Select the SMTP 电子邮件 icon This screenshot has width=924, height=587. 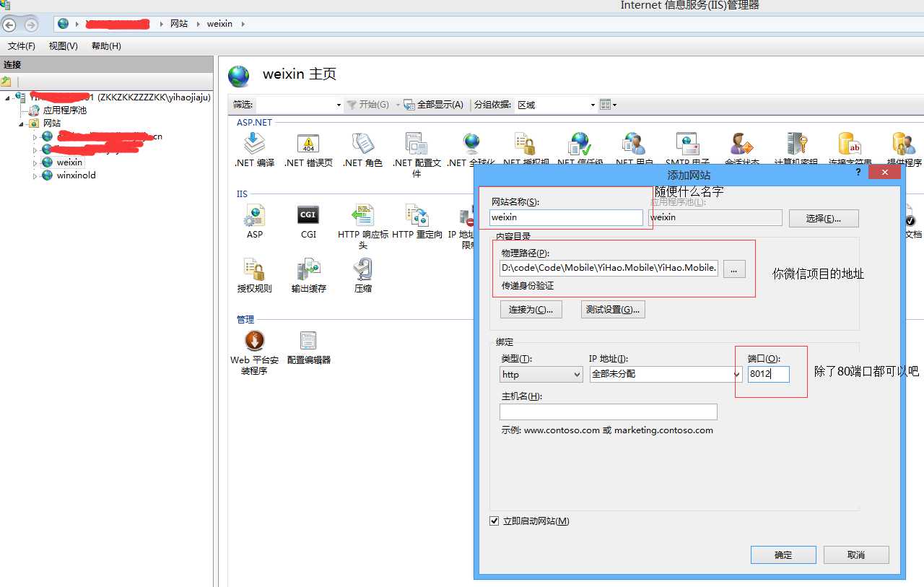click(687, 144)
